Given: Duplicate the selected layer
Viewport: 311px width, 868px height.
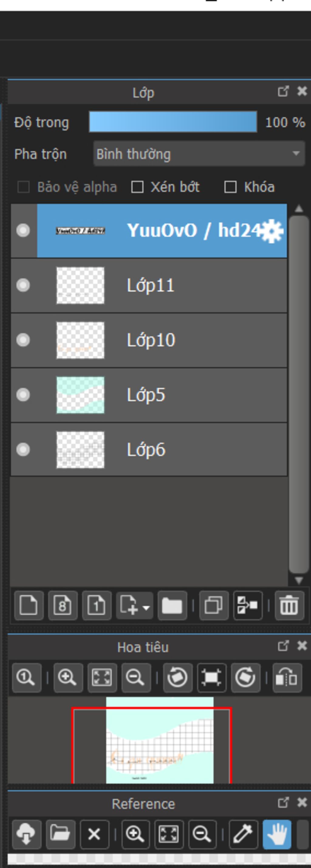Looking at the screenshot, I should point(214,605).
